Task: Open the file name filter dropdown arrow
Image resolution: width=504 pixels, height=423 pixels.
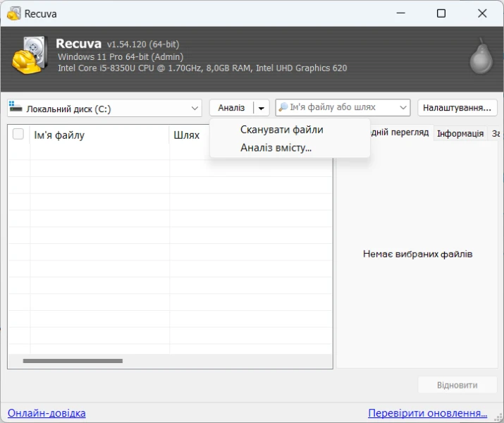Action: tap(403, 107)
